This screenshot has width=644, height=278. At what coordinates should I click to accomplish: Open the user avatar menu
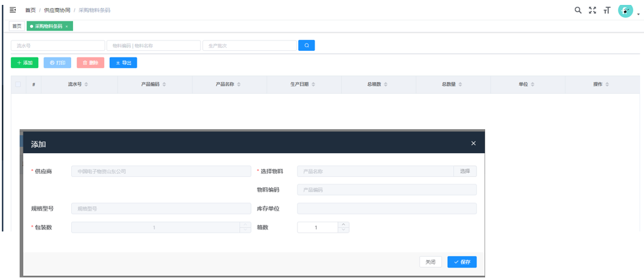[625, 10]
